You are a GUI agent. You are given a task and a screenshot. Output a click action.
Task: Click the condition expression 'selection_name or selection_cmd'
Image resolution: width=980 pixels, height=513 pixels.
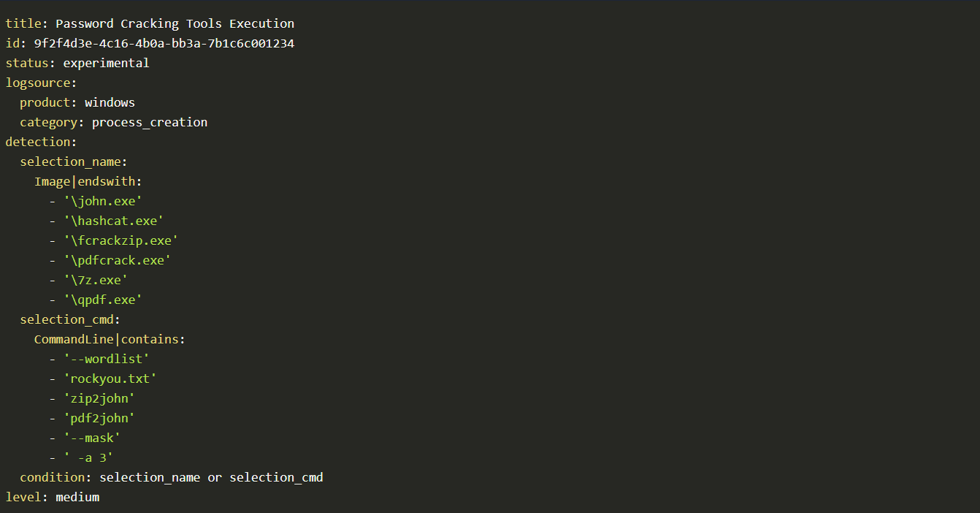tap(211, 477)
